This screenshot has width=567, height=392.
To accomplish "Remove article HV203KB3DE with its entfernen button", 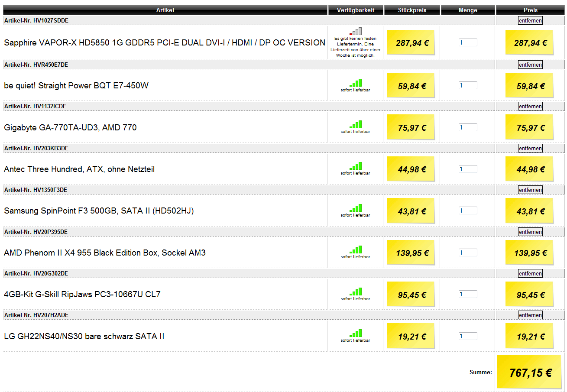I will click(x=530, y=148).
